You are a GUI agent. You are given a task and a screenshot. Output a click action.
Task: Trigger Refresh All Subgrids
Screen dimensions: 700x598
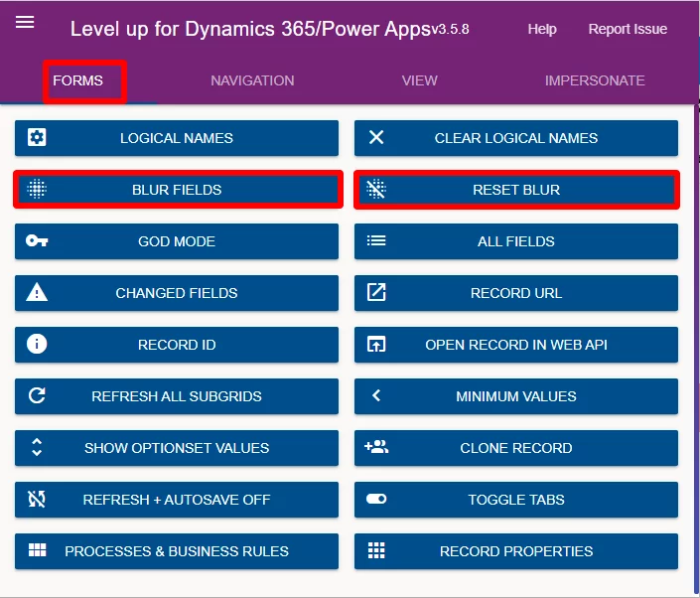click(177, 396)
